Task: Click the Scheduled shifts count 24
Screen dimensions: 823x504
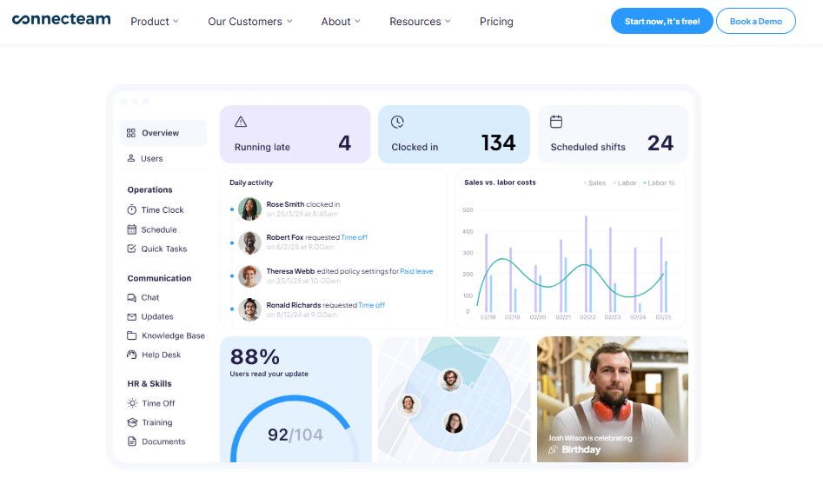Action: (x=660, y=143)
